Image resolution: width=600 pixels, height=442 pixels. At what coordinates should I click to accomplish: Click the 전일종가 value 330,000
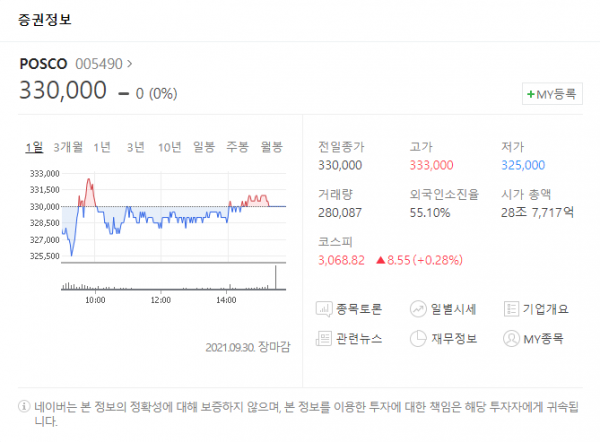(x=340, y=165)
